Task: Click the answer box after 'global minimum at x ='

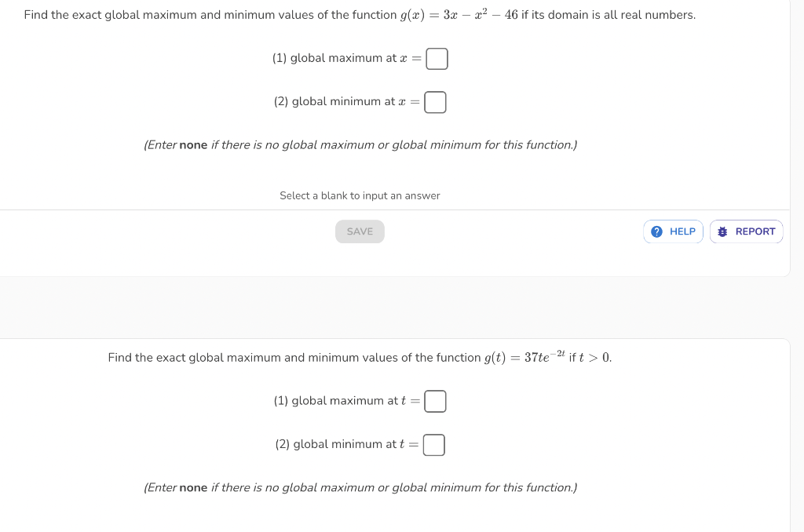Action: tap(436, 101)
